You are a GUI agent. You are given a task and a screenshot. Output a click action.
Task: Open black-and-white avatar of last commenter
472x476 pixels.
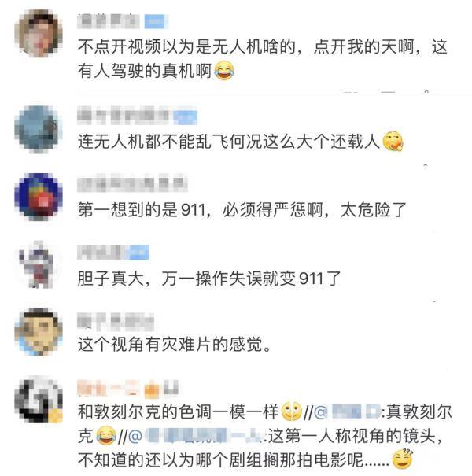39,399
